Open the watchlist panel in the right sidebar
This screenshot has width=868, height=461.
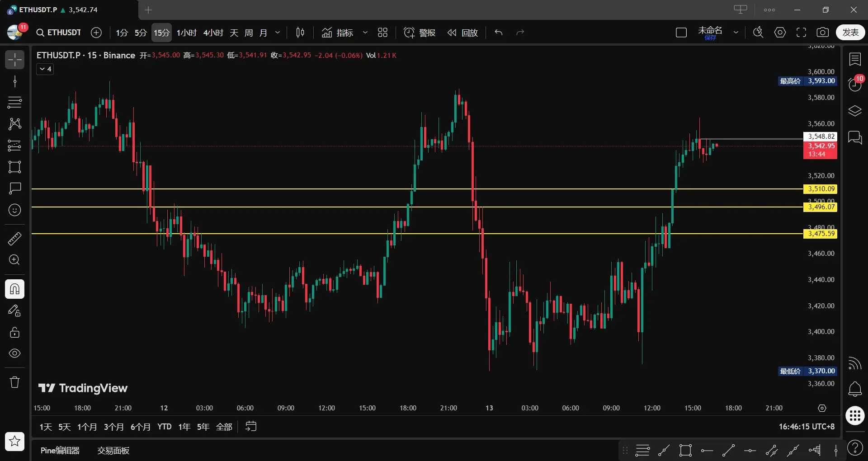click(855, 59)
